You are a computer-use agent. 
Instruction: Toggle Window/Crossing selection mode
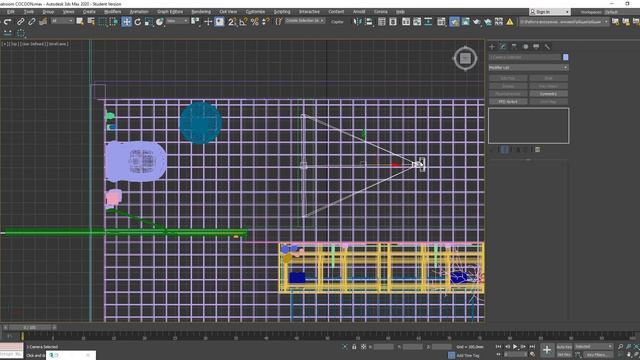click(x=113, y=22)
